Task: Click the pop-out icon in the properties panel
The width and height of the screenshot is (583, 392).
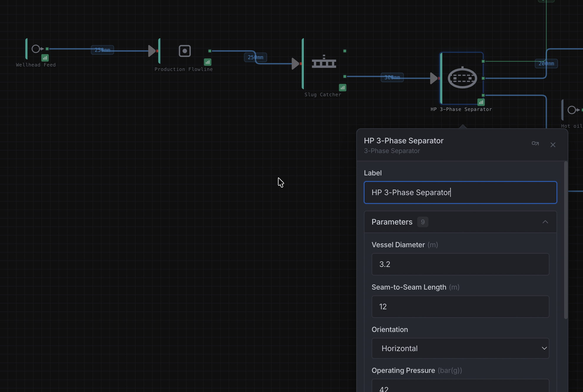Action: (x=535, y=144)
